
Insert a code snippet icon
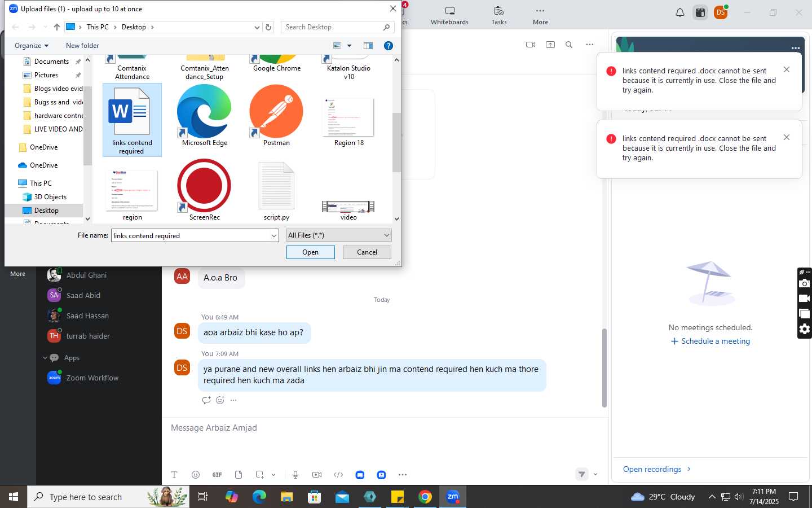(x=338, y=475)
